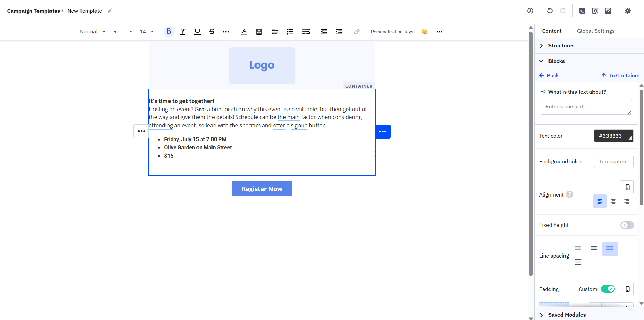
Task: Click the Register Now button
Action: (x=262, y=189)
